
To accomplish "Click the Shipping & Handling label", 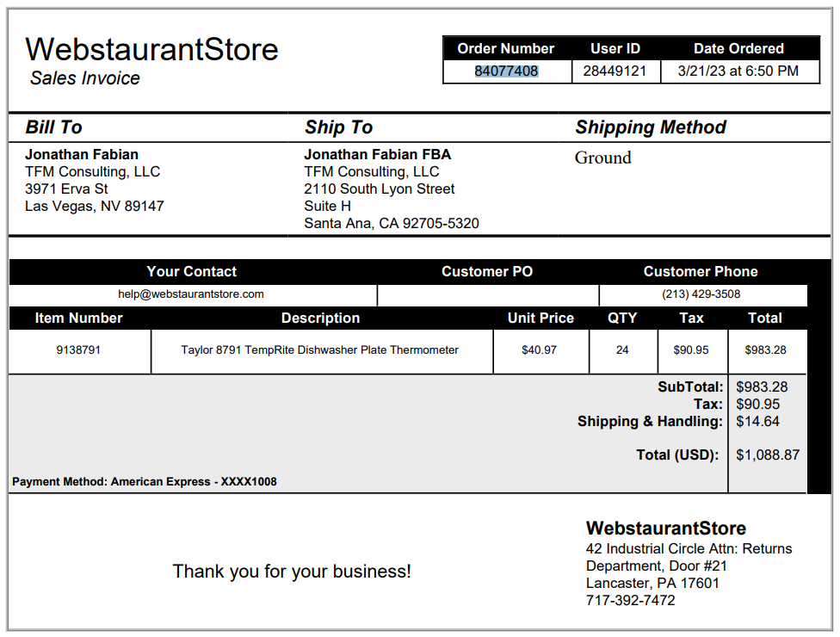I will pos(651,422).
